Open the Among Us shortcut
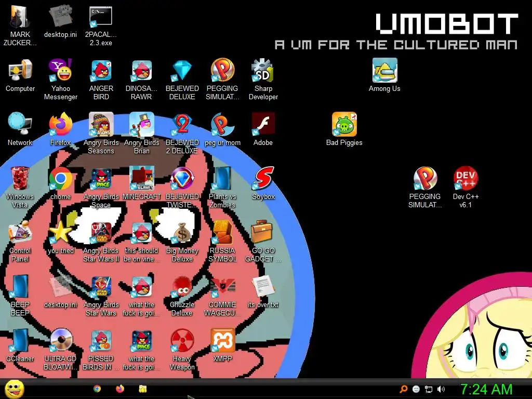This screenshot has height=399, width=532. click(x=384, y=70)
